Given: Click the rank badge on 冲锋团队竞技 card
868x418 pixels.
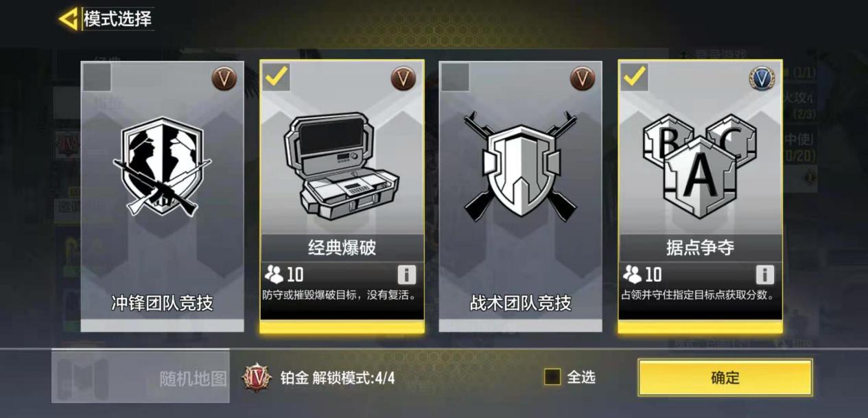Looking at the screenshot, I should [x=224, y=78].
